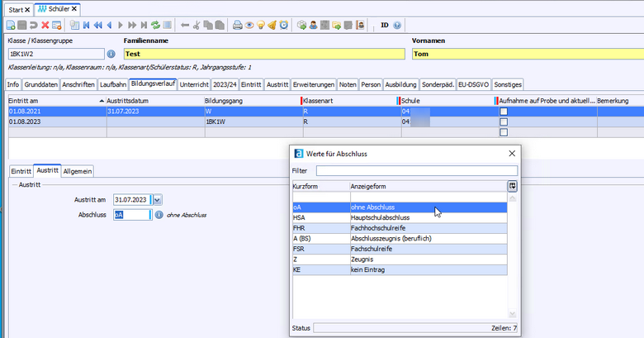644x338 pixels.
Task: Open the Austritt am date dropdown
Action: pos(158,200)
